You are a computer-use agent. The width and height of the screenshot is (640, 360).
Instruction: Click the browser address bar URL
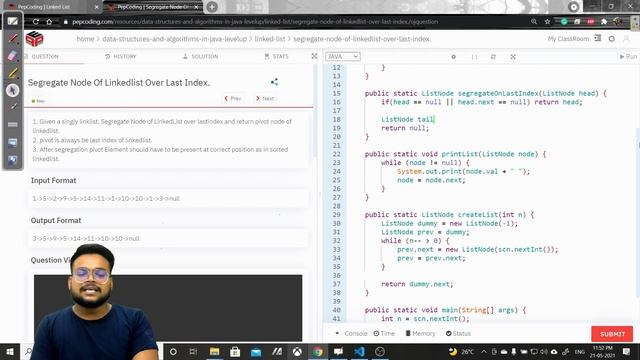click(x=255, y=22)
